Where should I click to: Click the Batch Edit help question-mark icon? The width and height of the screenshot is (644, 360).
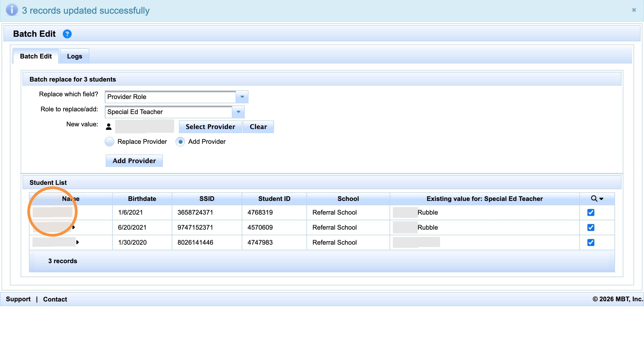(67, 34)
